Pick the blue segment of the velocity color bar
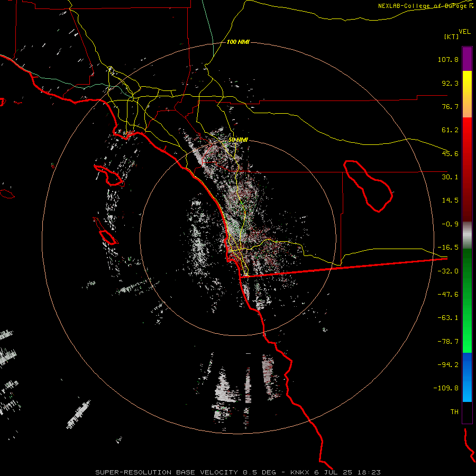476x476 pixels. point(467,377)
